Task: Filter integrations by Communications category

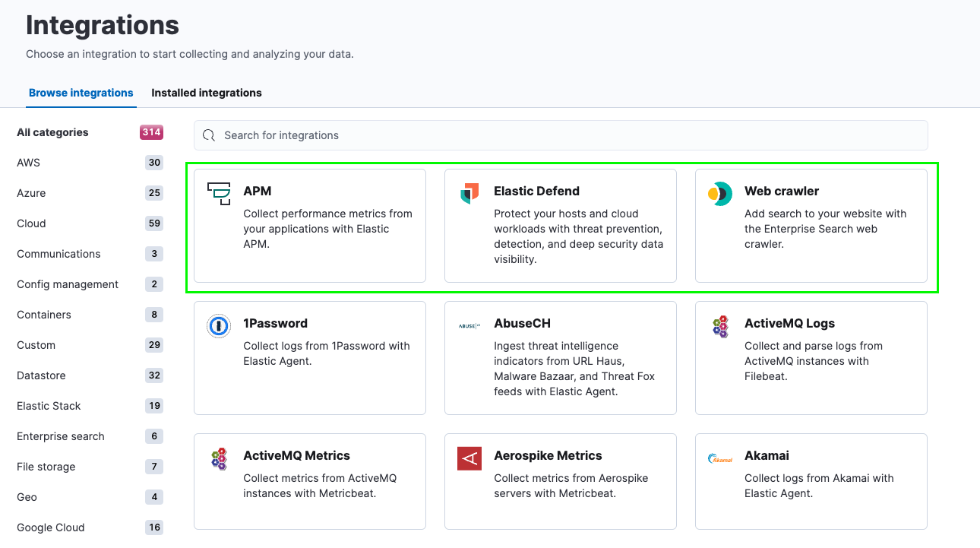Action: point(58,254)
